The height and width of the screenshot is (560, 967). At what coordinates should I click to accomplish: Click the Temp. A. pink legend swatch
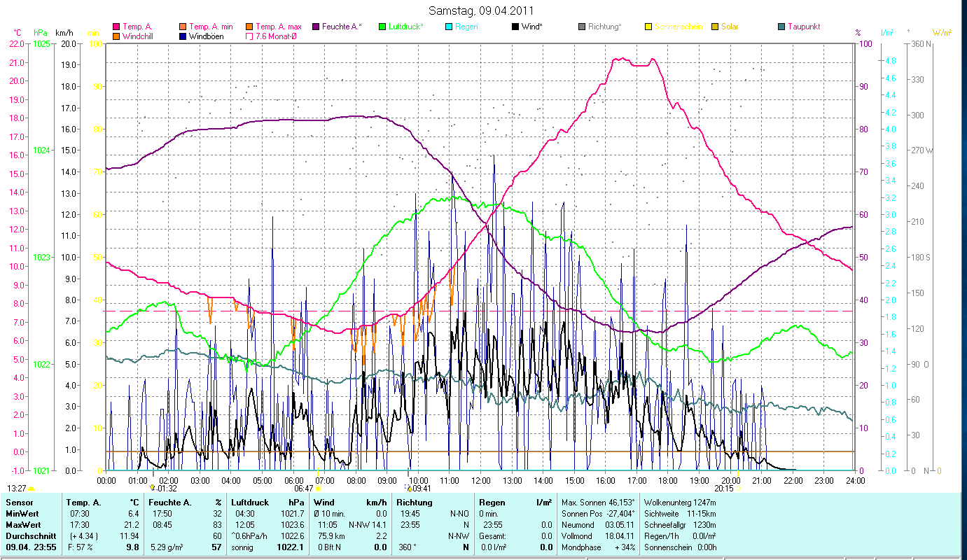[x=116, y=27]
